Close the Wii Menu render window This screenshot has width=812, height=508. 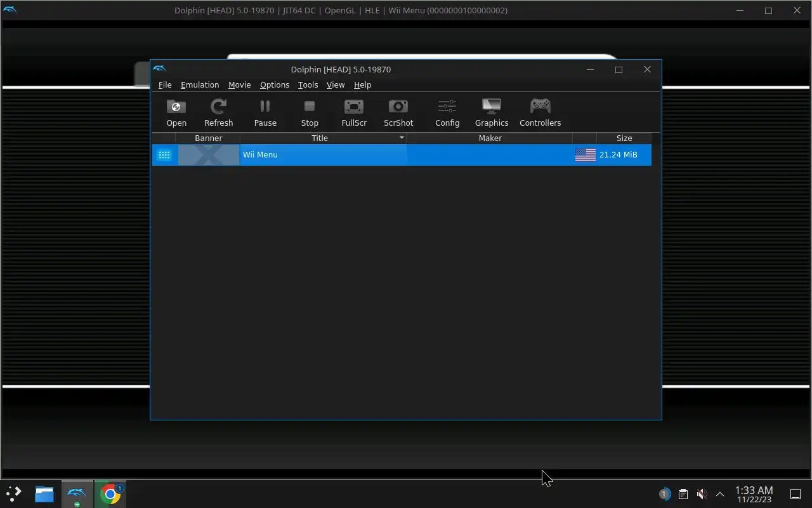797,10
